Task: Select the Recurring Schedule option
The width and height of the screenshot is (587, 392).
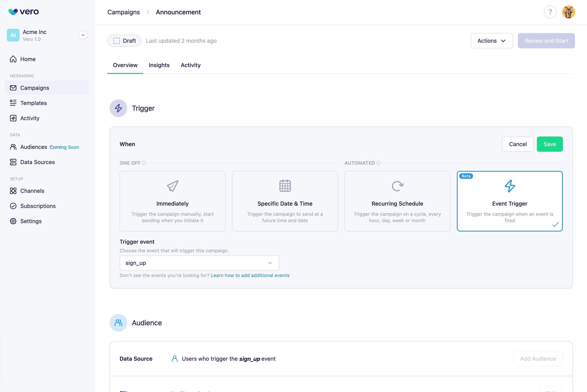Action: coord(397,201)
